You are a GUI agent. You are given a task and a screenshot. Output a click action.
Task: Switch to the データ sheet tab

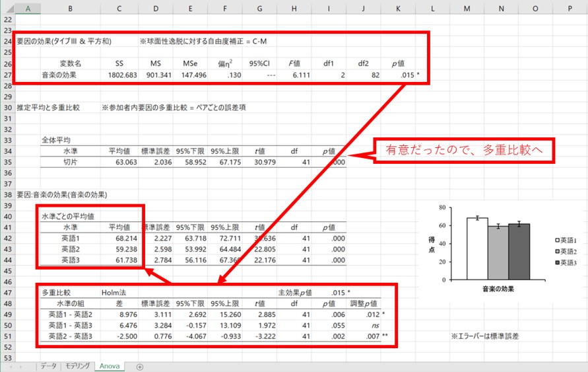[48, 366]
